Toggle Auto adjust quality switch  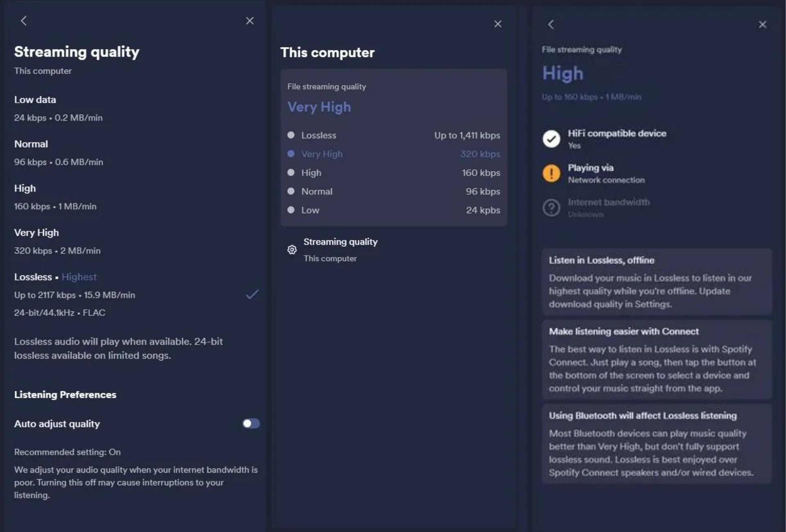[x=251, y=423]
